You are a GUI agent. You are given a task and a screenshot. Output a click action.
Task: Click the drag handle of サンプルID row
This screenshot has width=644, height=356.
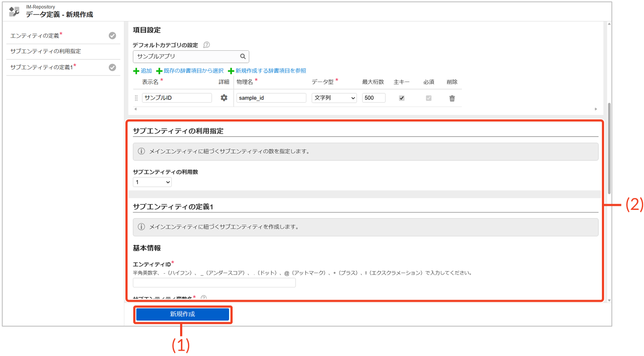(x=136, y=98)
